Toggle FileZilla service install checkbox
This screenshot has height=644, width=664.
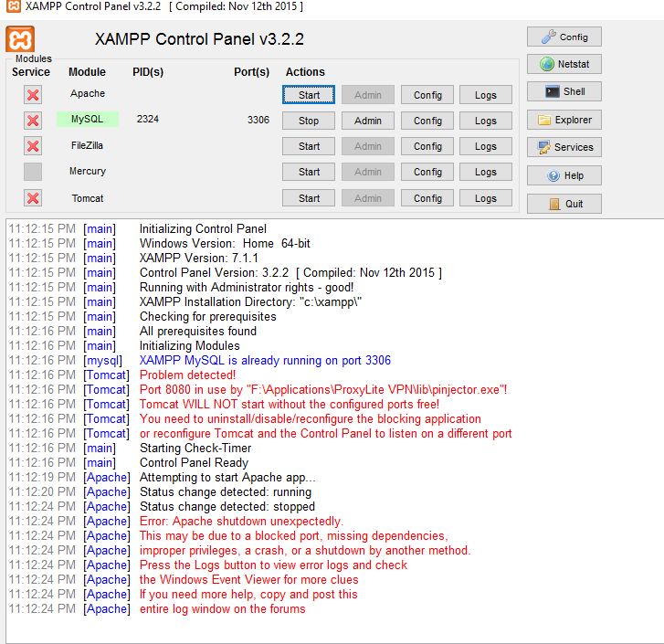(x=33, y=146)
